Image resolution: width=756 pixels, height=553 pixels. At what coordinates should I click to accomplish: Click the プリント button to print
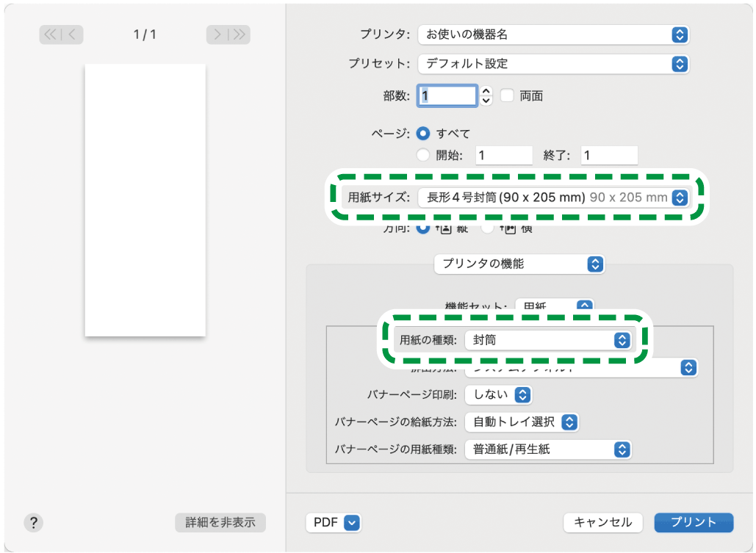[693, 523]
